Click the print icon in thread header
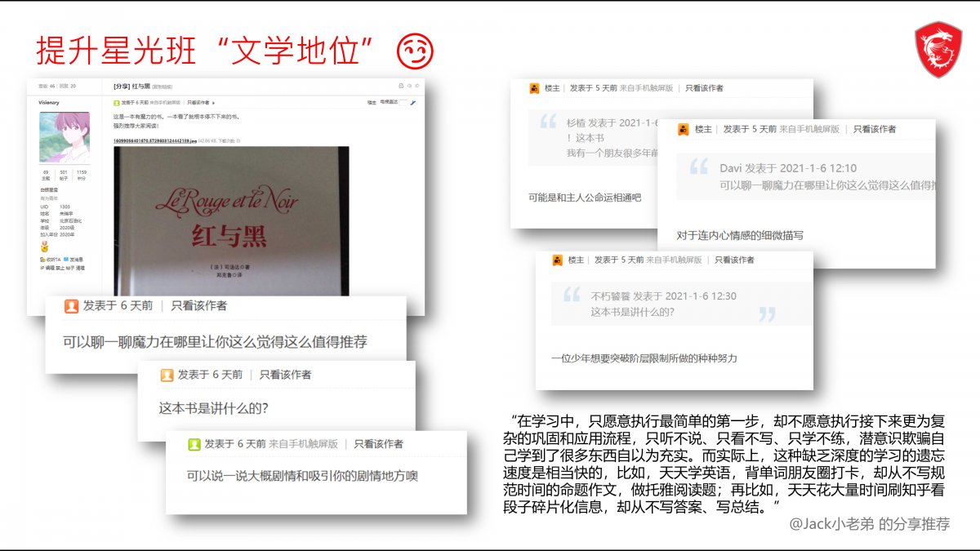The width and height of the screenshot is (980, 551). (x=400, y=86)
